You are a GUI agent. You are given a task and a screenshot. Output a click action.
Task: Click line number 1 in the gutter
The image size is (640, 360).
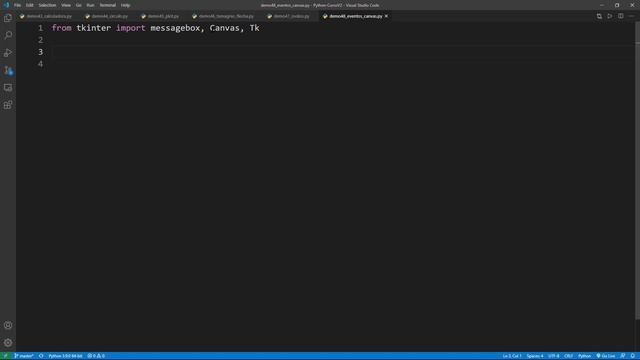pos(40,28)
